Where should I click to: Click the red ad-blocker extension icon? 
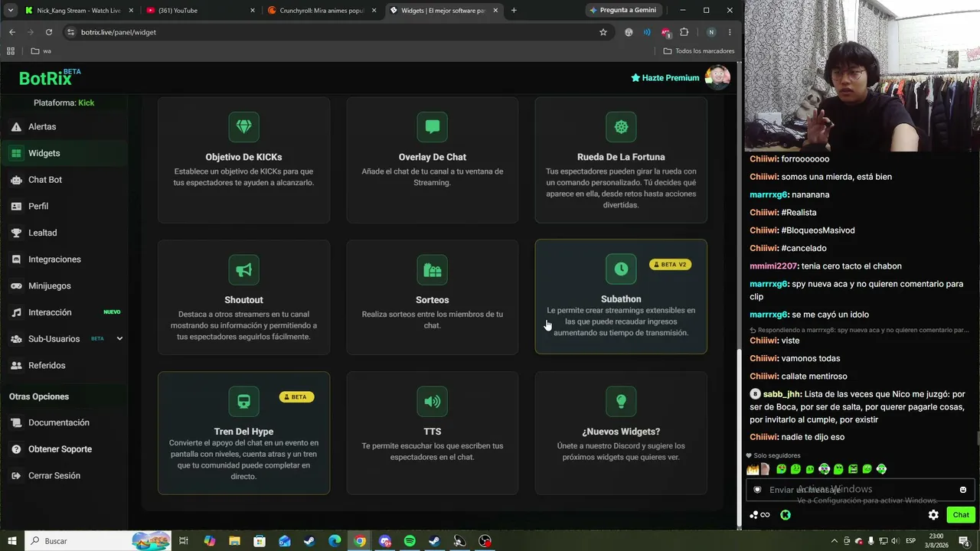[x=665, y=32]
